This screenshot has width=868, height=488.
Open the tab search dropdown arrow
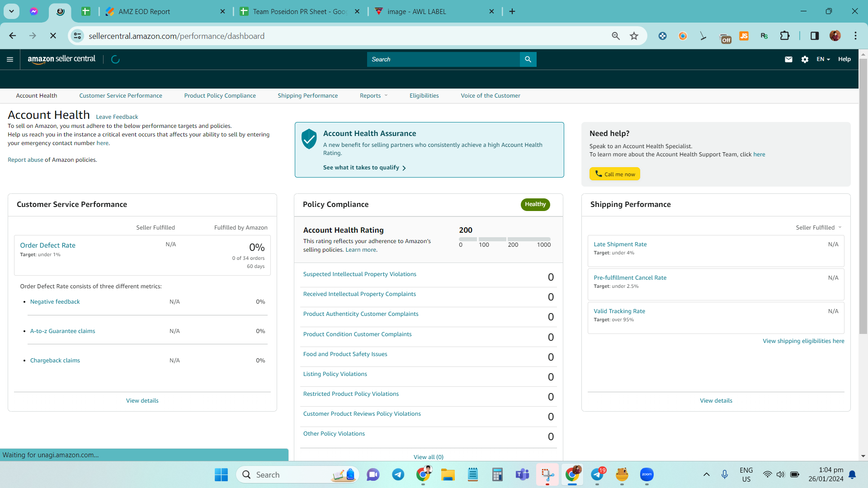click(11, 11)
